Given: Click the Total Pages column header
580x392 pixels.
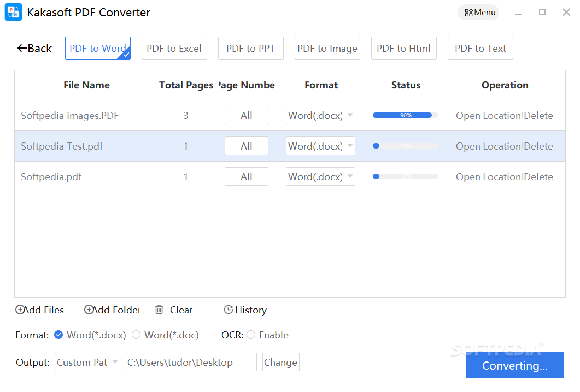Looking at the screenshot, I should click(186, 85).
